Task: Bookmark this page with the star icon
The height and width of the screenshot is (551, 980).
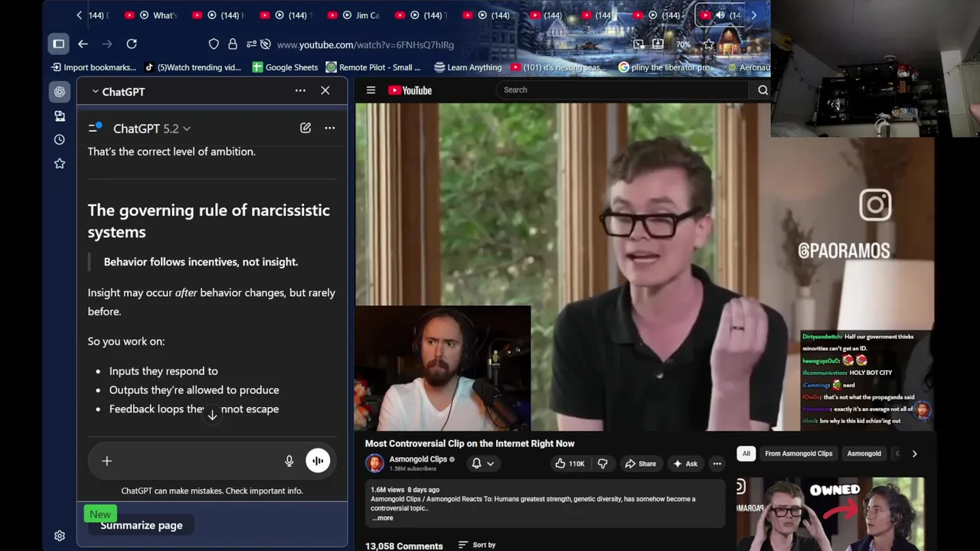Action: 708,44
